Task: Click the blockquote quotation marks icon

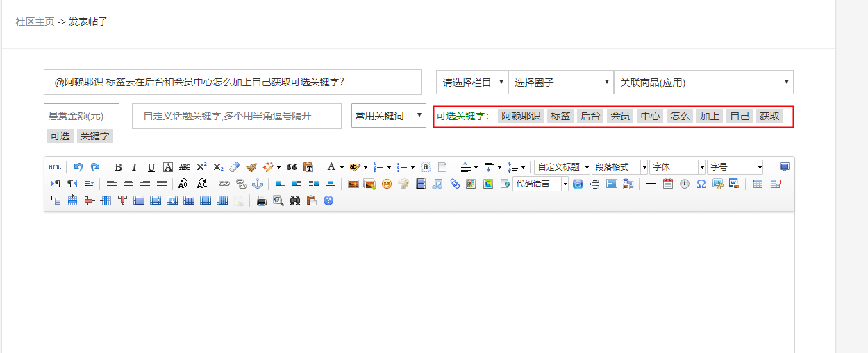Action: [x=292, y=167]
